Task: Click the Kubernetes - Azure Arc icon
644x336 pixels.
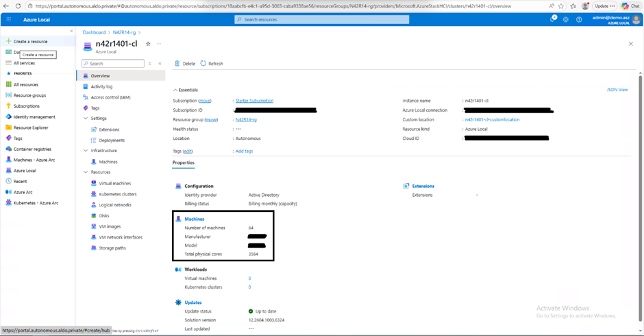Action: [9, 203]
